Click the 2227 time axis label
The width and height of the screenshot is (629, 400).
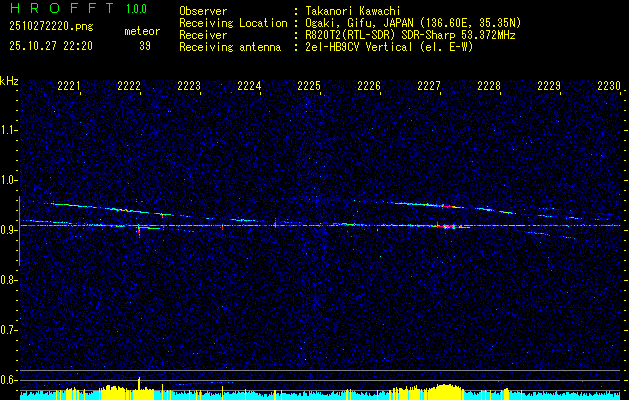429,87
